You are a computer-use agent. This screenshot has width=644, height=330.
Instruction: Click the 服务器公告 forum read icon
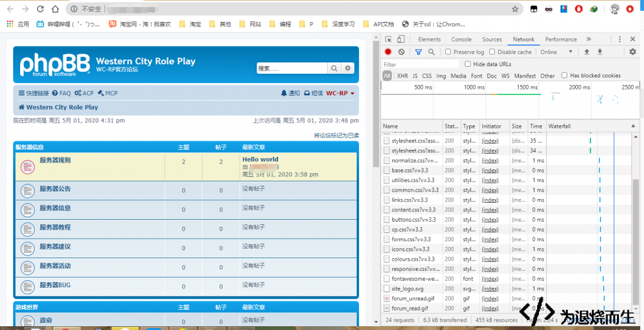pos(28,191)
